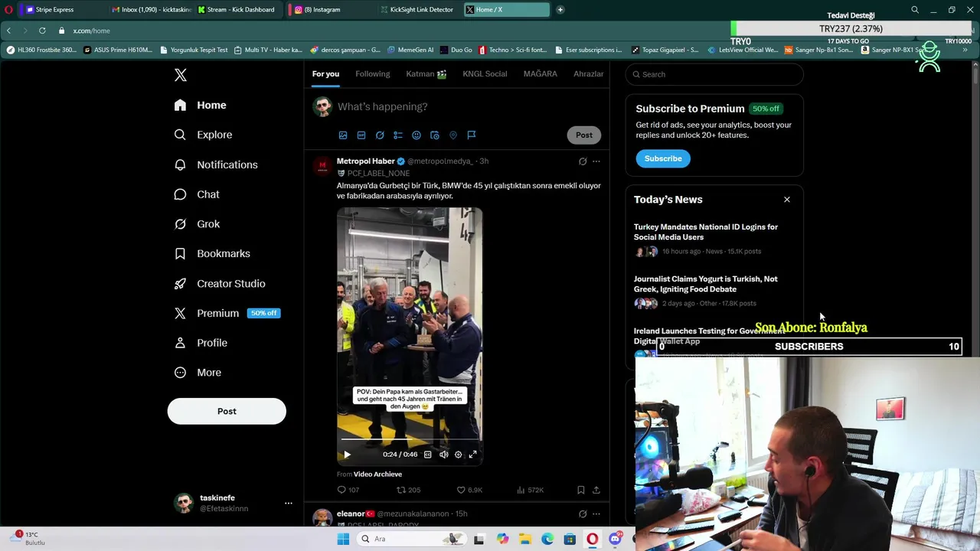Click Grok icon on Metropol Haber post
This screenshot has height=551, width=980.
click(x=583, y=161)
